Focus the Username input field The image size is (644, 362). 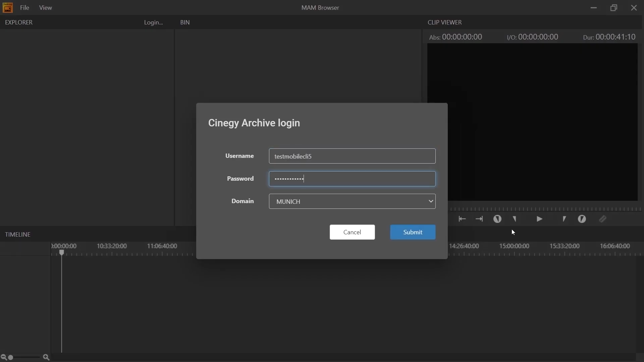tap(352, 156)
